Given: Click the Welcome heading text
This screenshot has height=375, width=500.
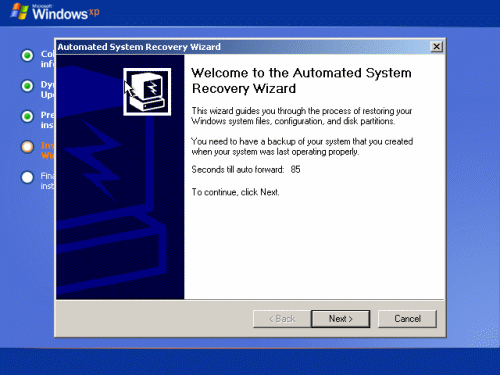Looking at the screenshot, I should click(x=301, y=81).
